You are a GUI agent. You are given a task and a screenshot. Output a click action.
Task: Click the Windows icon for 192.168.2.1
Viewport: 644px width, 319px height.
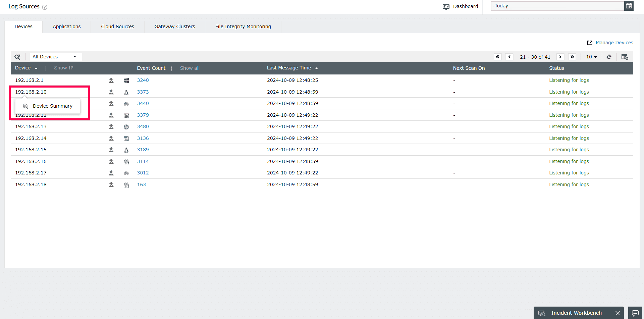[x=126, y=81]
